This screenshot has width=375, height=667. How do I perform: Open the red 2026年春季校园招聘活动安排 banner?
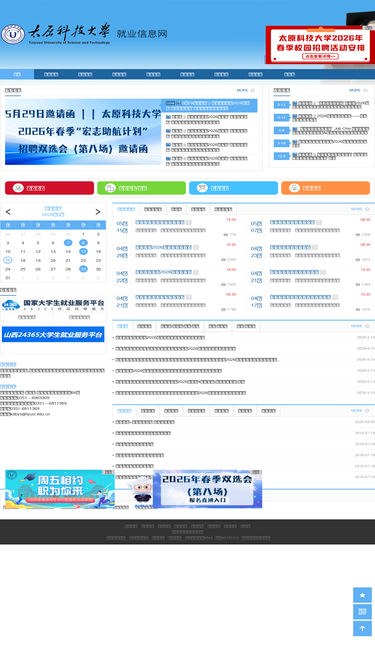tap(320, 45)
